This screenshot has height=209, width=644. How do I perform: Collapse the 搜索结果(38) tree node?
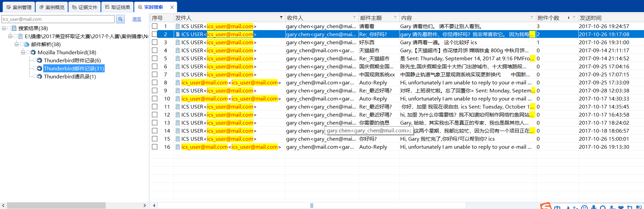click(x=4, y=28)
